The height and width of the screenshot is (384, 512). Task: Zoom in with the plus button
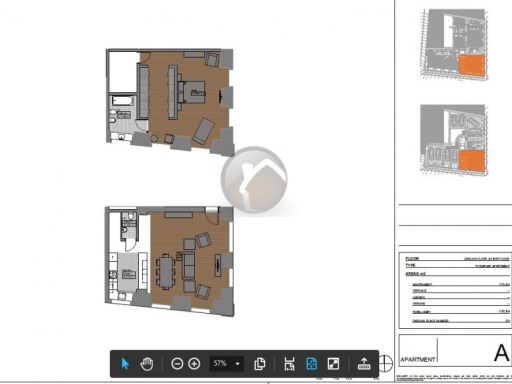click(x=194, y=364)
